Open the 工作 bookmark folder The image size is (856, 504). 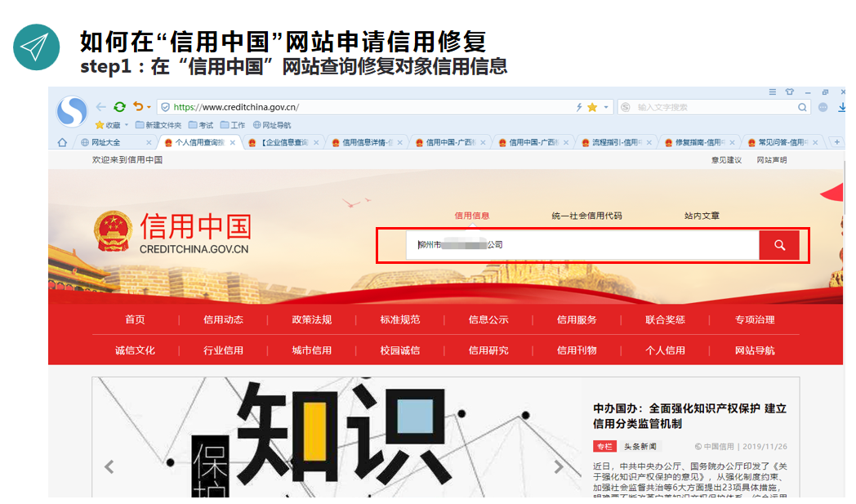point(233,125)
